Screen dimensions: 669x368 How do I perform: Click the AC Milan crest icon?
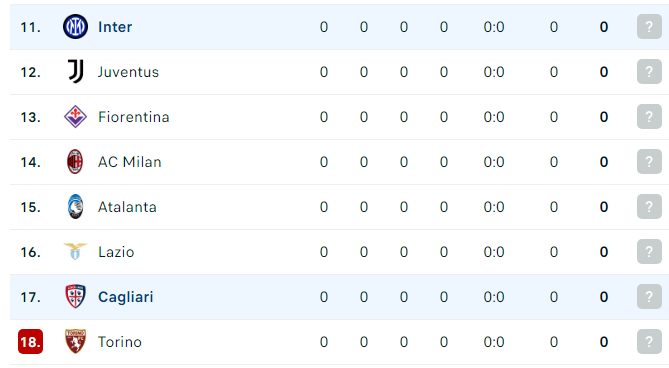click(75, 162)
